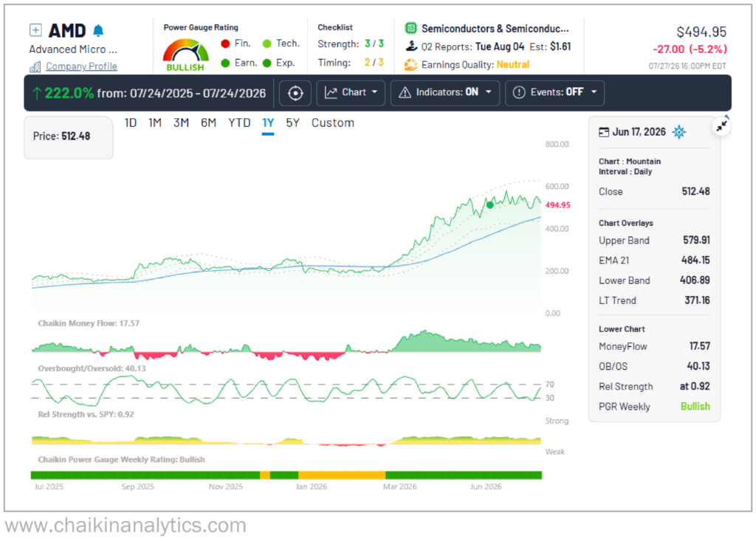Click the Est: $1.61 earnings estimate
The width and height of the screenshot is (756, 541).
pyautogui.click(x=550, y=46)
